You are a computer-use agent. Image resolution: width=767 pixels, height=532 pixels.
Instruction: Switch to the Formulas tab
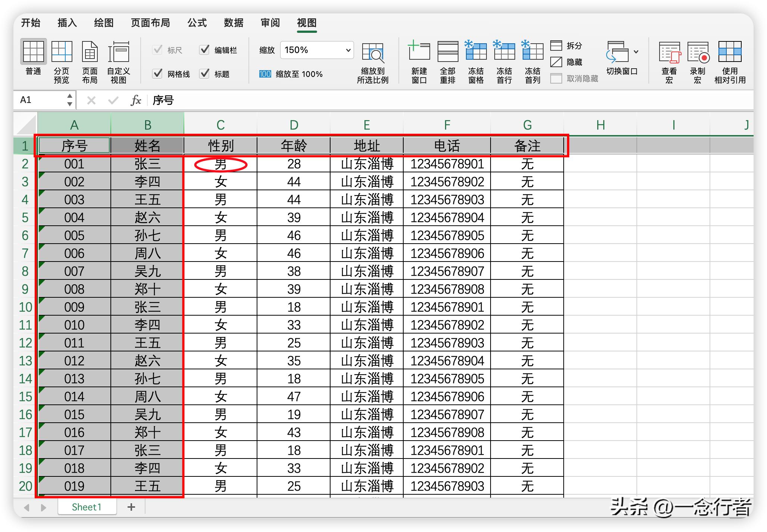pos(197,23)
